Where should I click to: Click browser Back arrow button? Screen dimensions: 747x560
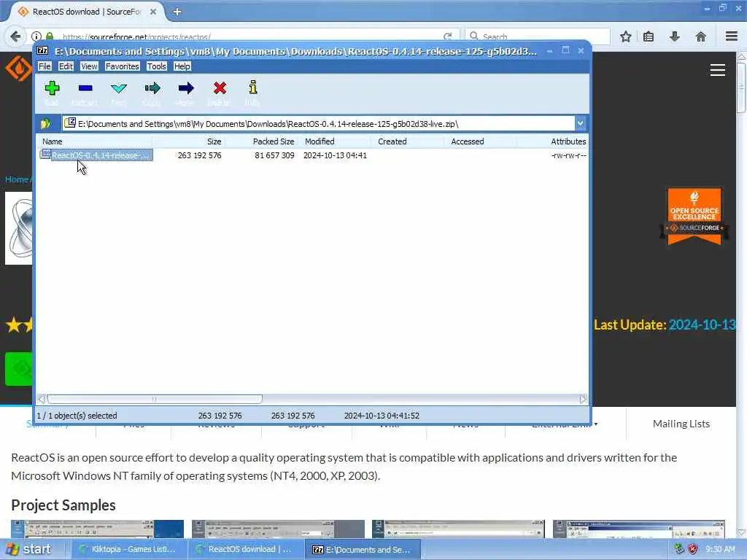coord(15,36)
